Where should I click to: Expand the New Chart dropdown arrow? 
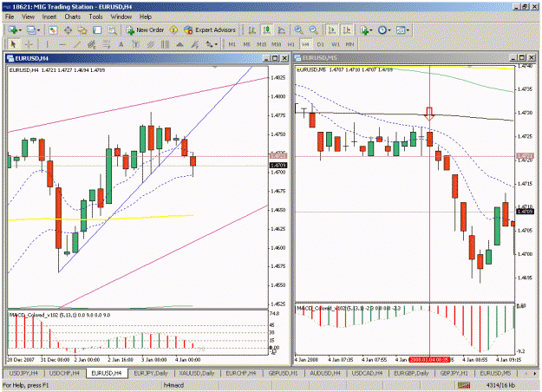pos(20,30)
